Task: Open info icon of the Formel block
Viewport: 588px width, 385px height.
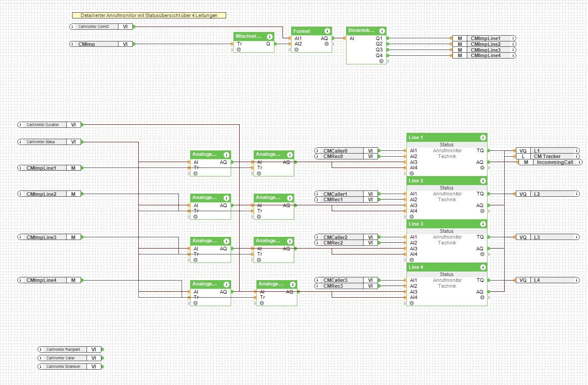Action: pyautogui.click(x=327, y=31)
